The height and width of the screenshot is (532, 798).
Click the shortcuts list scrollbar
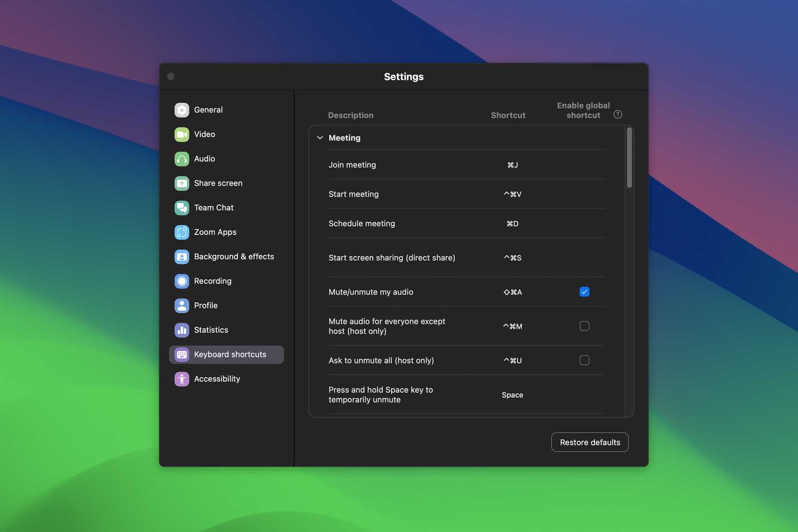pyautogui.click(x=629, y=158)
